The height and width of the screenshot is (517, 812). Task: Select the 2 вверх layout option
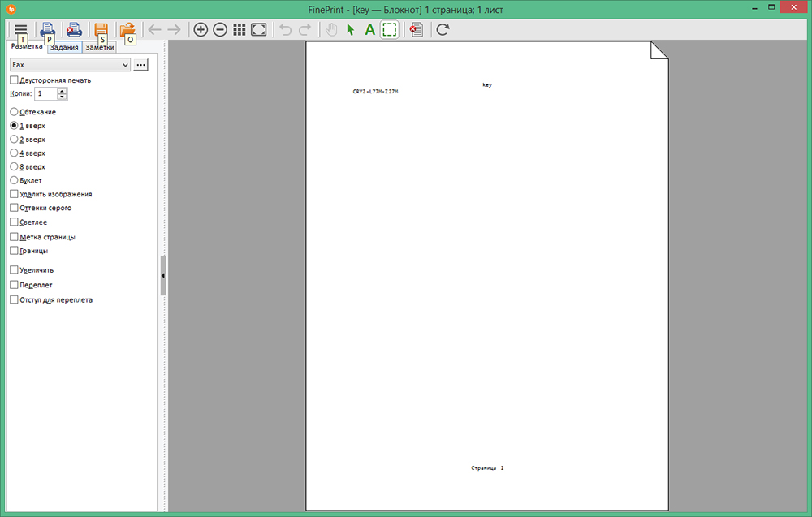point(14,140)
